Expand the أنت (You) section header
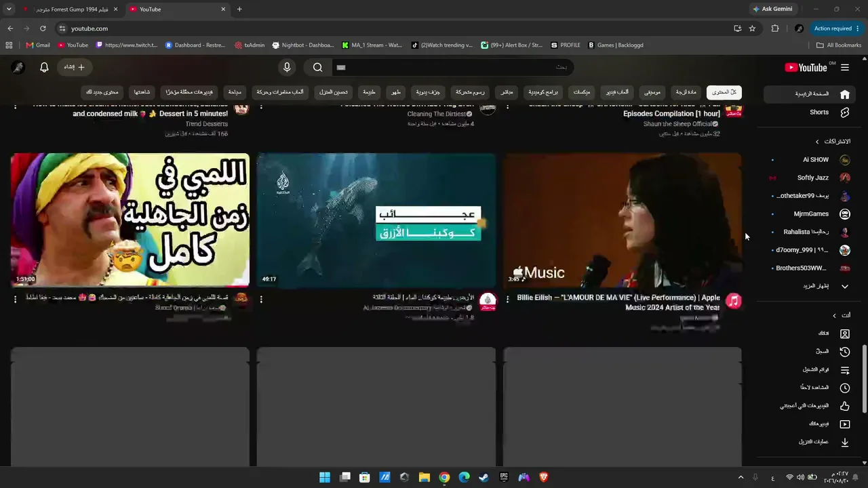The width and height of the screenshot is (868, 488). 842,315
